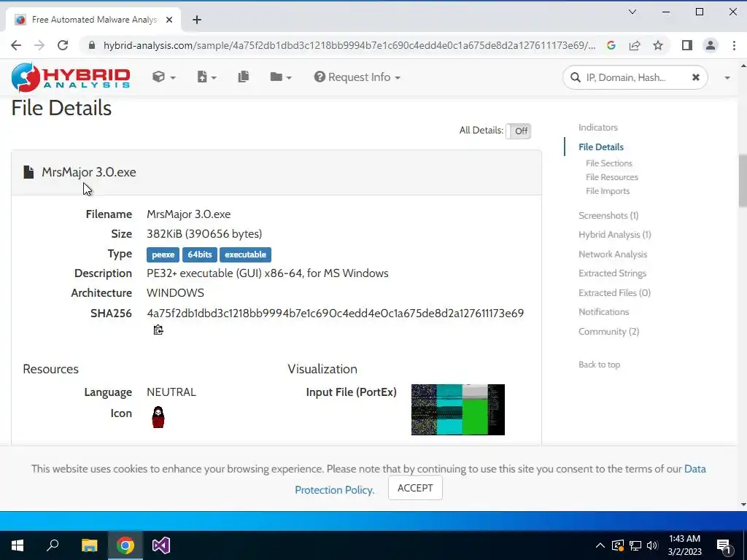Go to Notifications section
The image size is (747, 560).
603,312
